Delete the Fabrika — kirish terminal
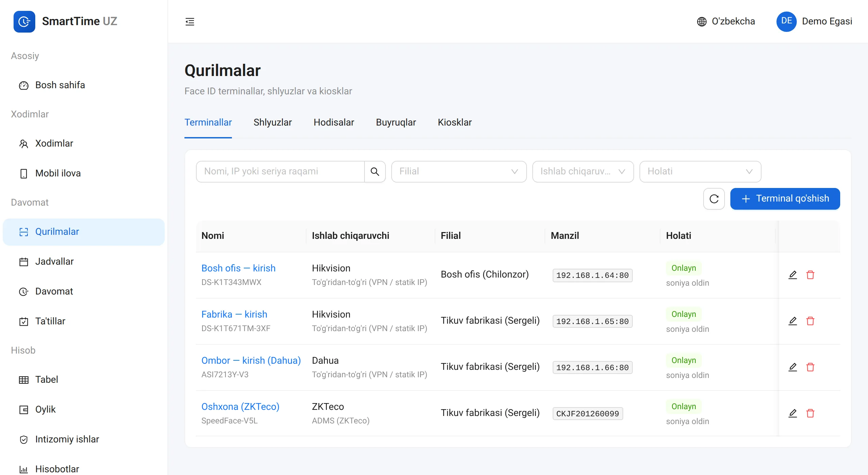 [x=810, y=321]
